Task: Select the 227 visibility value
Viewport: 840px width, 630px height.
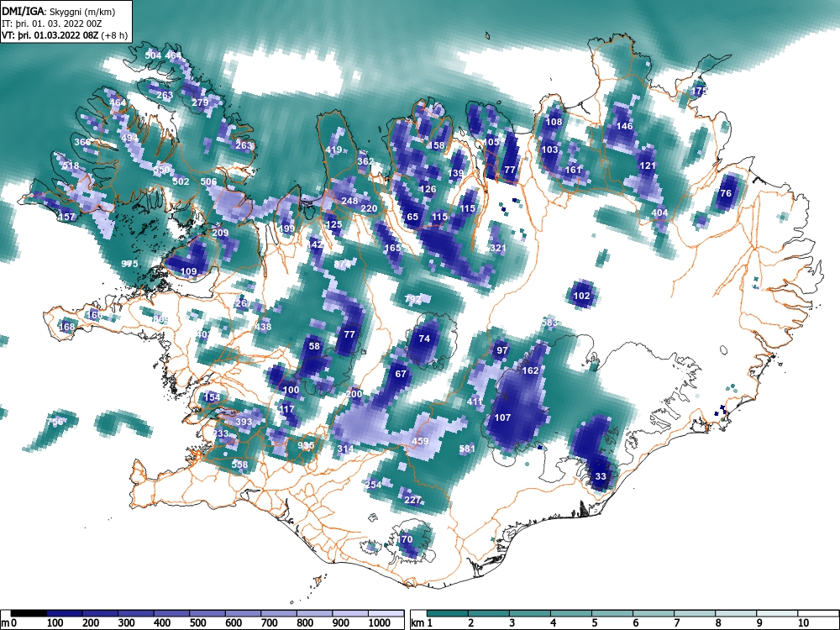Action: [412, 500]
